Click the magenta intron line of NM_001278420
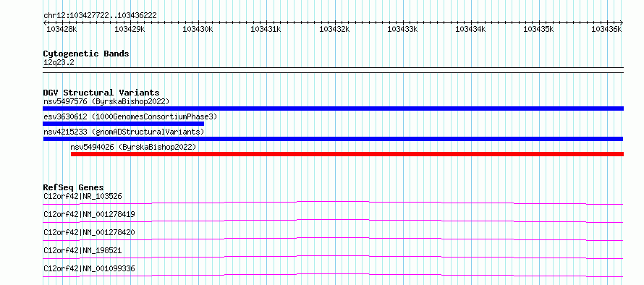Viewport: 644px width, 285px height. 333,239
